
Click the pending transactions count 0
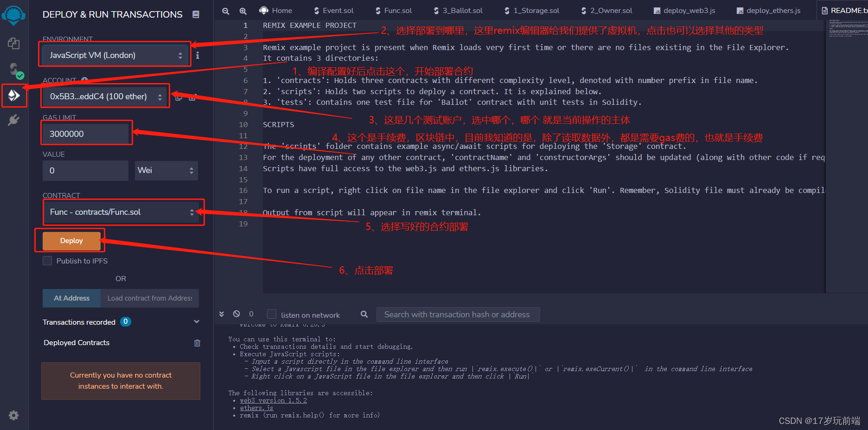point(251,314)
